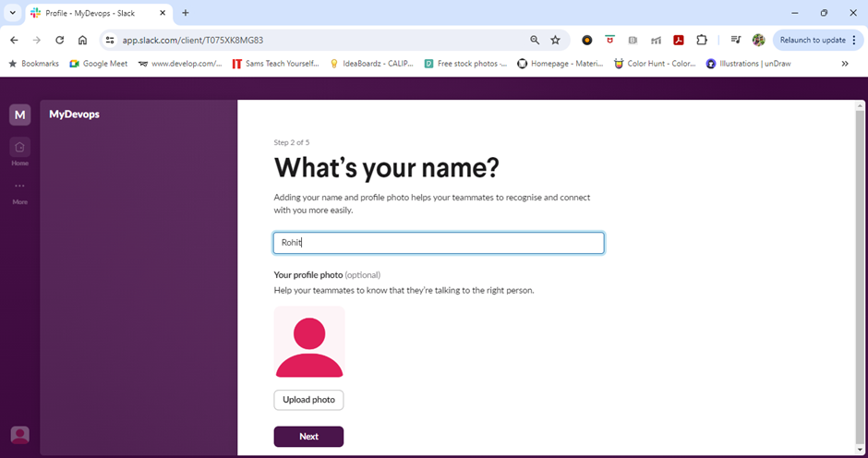868x458 pixels.
Task: Show more bookmarks with the double chevron
Action: (x=845, y=64)
